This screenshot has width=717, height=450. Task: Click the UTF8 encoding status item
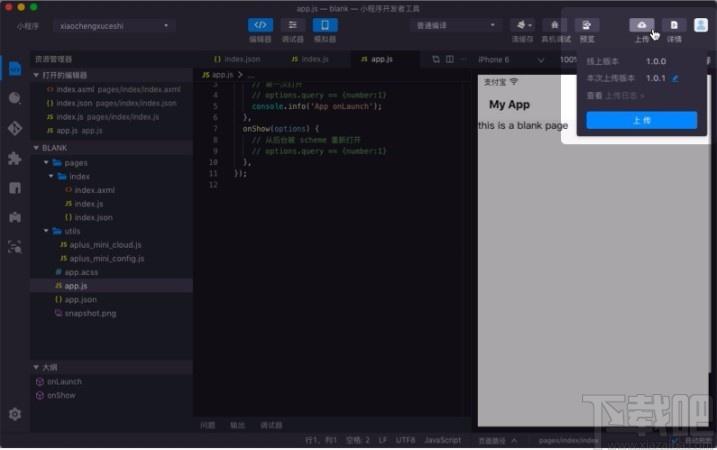(405, 440)
